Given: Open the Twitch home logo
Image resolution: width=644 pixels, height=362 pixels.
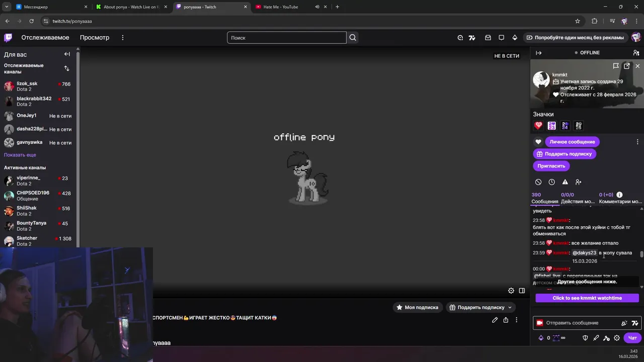Looking at the screenshot, I should 8,37.
